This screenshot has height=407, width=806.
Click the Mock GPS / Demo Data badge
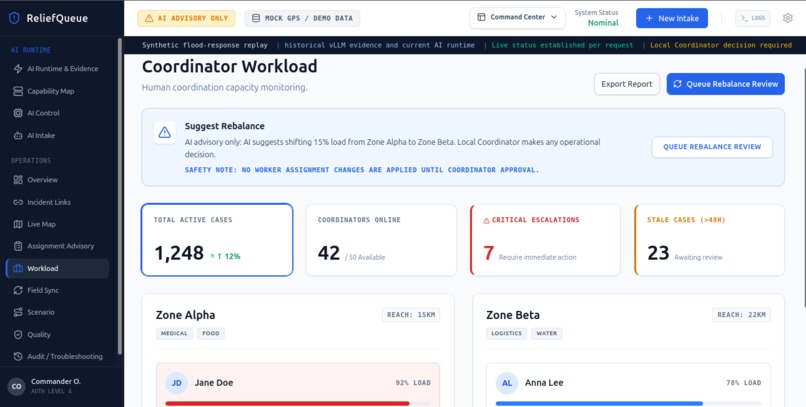coord(302,18)
